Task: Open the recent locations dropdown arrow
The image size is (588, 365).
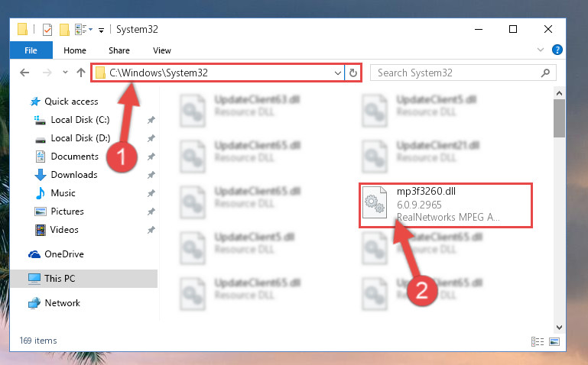Action: pyautogui.click(x=65, y=73)
